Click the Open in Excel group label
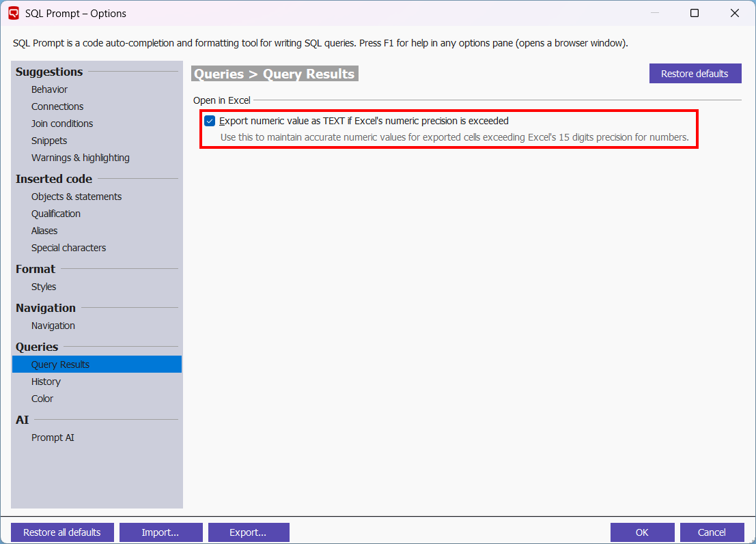This screenshot has height=544, width=756. pos(222,100)
